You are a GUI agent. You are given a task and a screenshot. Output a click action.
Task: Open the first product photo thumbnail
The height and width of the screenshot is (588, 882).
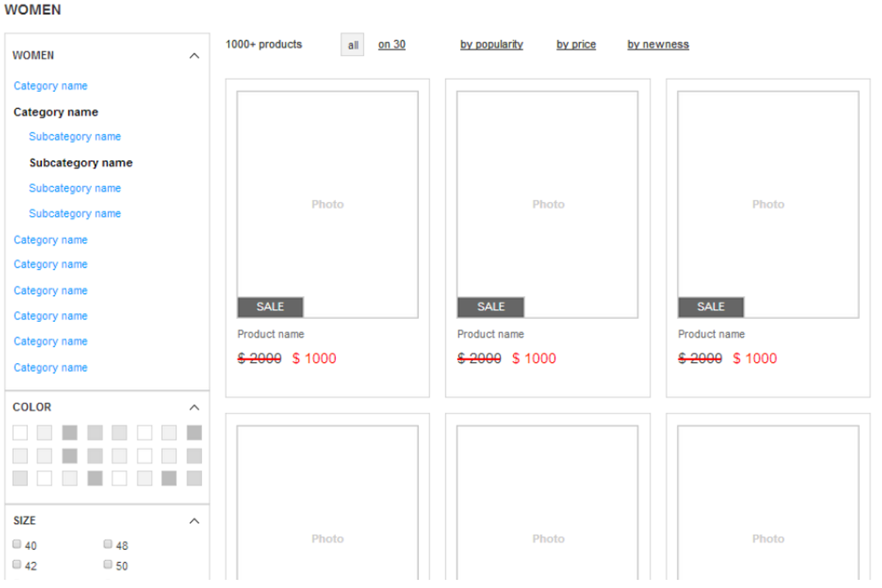[327, 204]
